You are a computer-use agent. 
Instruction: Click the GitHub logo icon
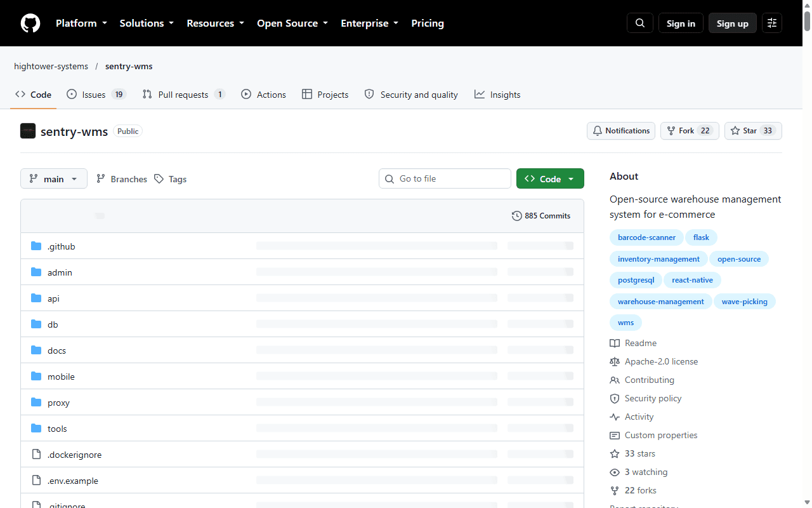click(30, 23)
